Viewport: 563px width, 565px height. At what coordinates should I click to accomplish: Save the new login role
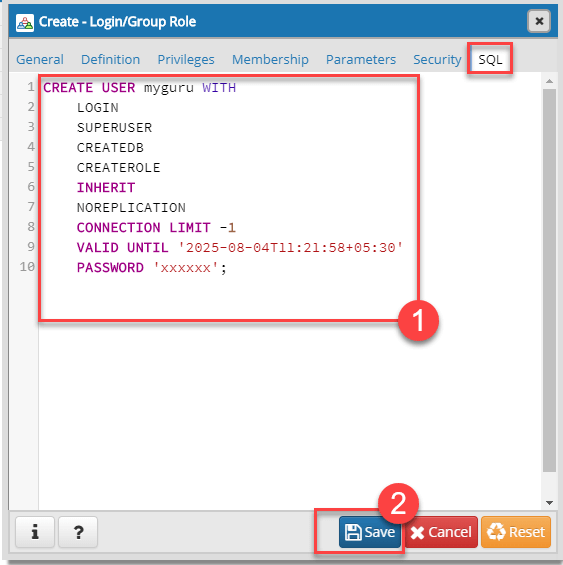pos(370,532)
